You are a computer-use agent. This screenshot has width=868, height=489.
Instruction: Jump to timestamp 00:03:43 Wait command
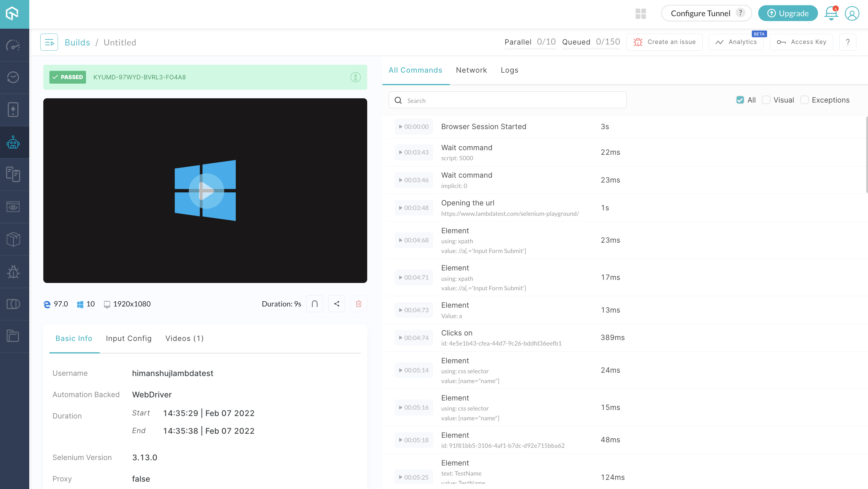pyautogui.click(x=414, y=152)
